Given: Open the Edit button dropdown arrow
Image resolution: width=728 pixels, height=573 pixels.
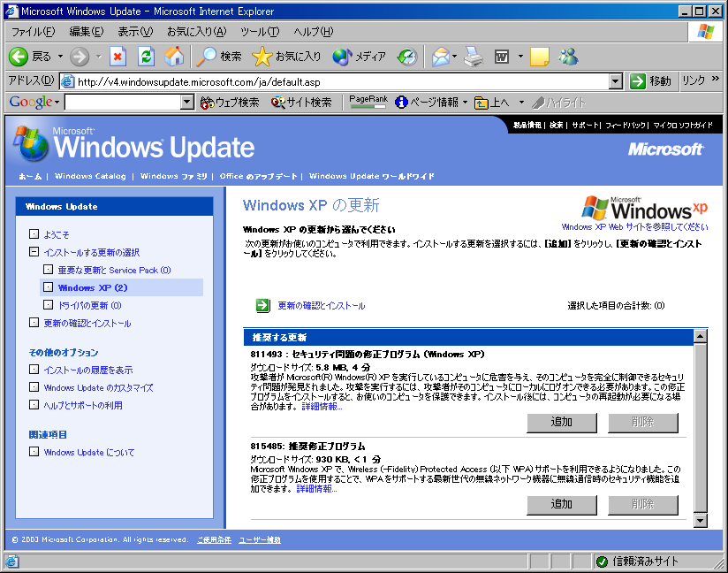Looking at the screenshot, I should click(520, 57).
